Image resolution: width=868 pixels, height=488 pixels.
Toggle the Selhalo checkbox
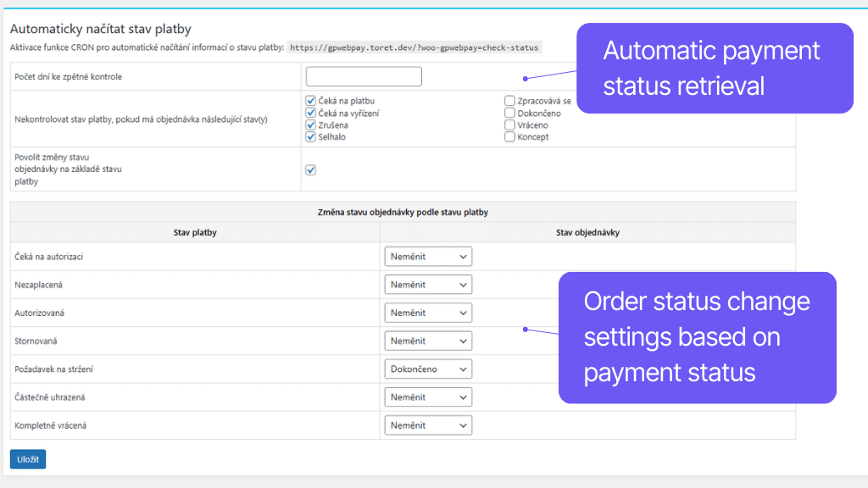pos(310,136)
